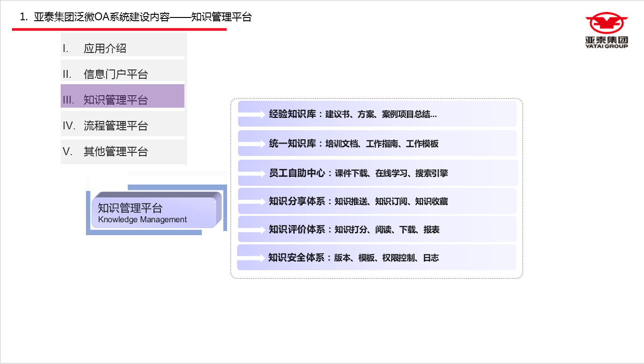Click the arrow icon beside 知识评价体系
This screenshot has height=364, width=644.
click(x=252, y=230)
